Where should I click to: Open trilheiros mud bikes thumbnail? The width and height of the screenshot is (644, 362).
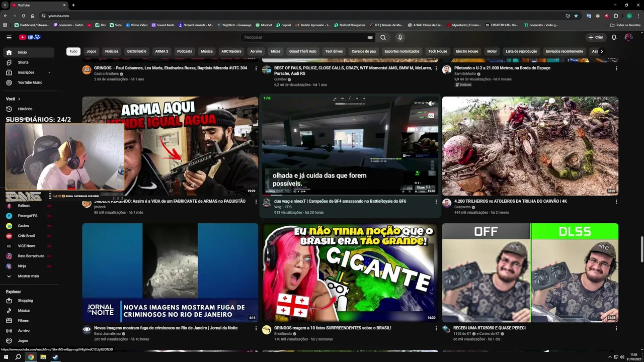click(x=530, y=146)
